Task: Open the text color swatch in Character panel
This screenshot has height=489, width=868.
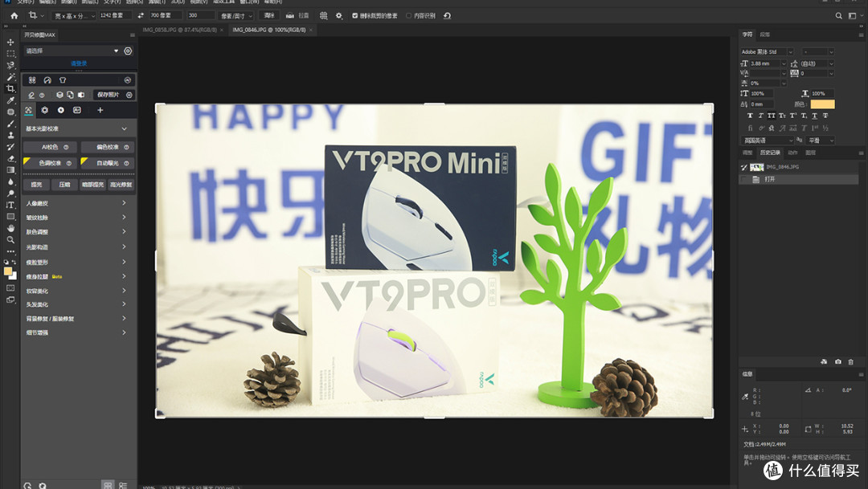Action: (822, 104)
